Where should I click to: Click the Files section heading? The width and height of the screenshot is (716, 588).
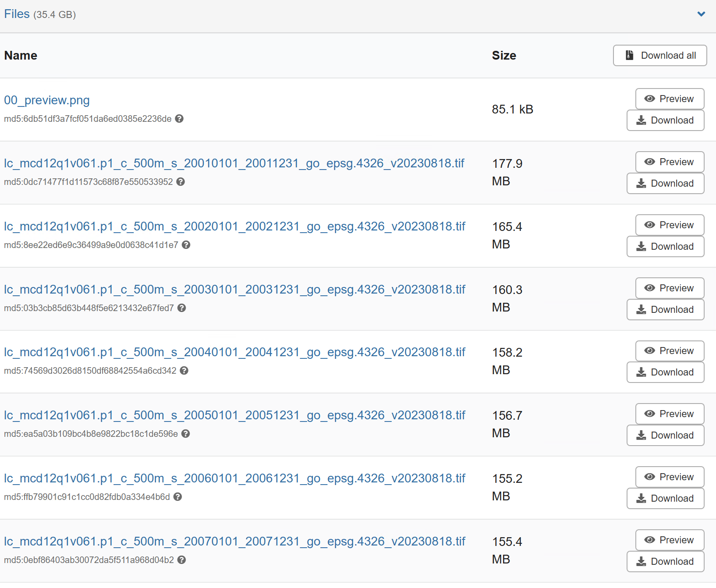coord(17,14)
